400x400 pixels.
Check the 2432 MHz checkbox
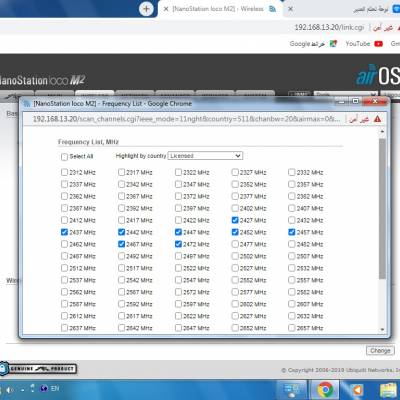292,220
